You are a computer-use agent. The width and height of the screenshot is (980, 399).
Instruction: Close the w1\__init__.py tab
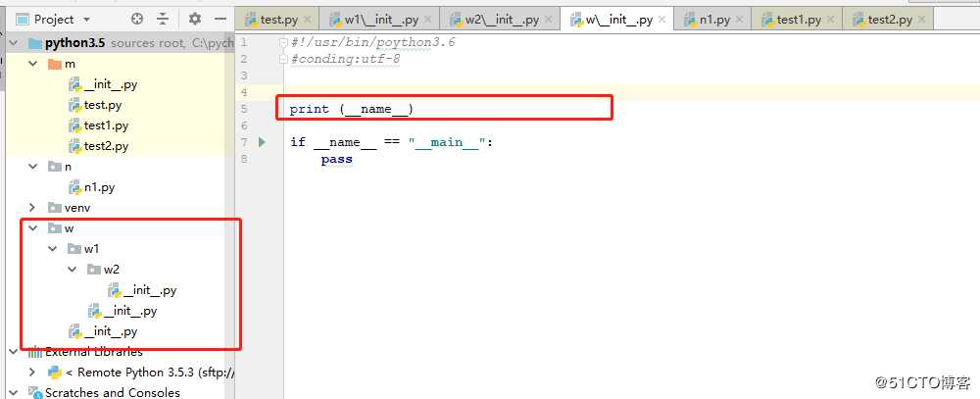click(x=427, y=20)
